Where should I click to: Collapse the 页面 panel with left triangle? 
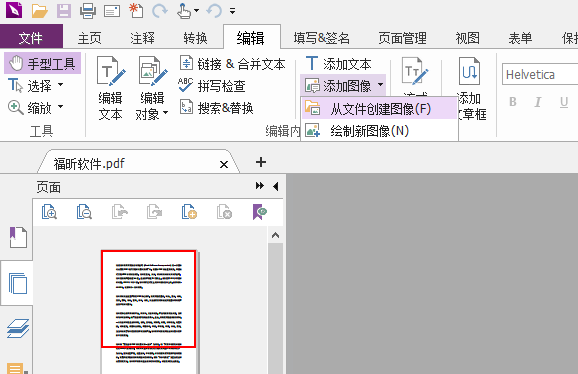pos(275,186)
